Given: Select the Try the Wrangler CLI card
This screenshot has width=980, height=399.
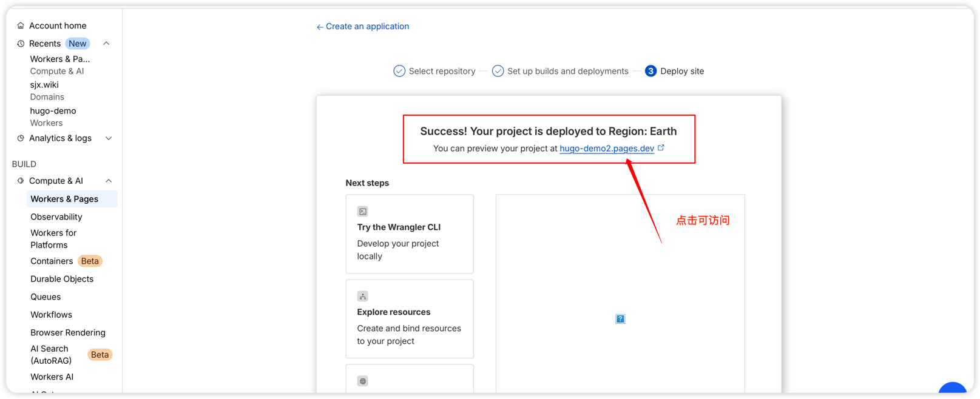Looking at the screenshot, I should (410, 234).
